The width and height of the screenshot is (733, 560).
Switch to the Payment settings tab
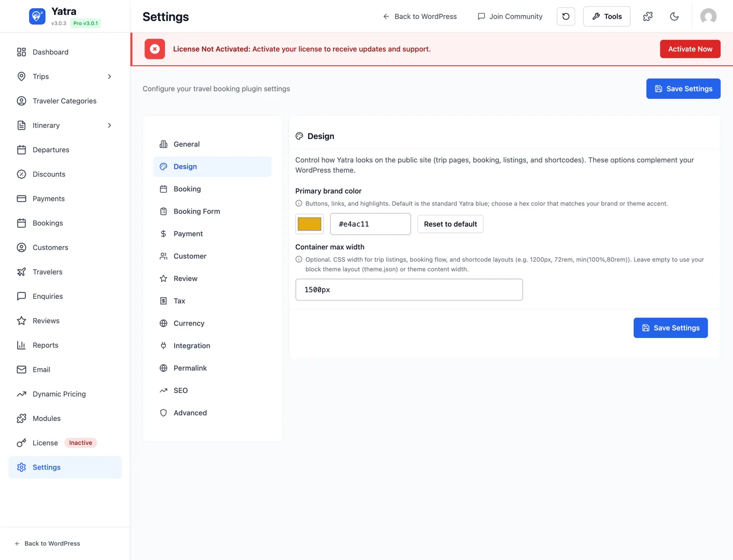coord(212,234)
